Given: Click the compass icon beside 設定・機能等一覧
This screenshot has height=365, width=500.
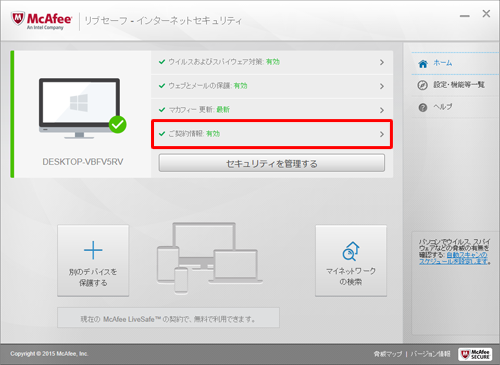Looking at the screenshot, I should point(422,85).
